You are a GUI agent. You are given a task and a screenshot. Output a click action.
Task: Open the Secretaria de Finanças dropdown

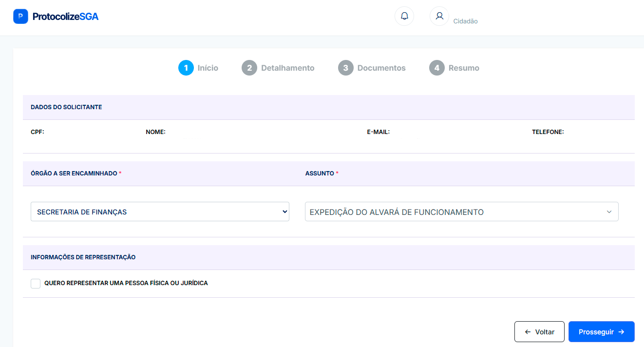coord(160,212)
